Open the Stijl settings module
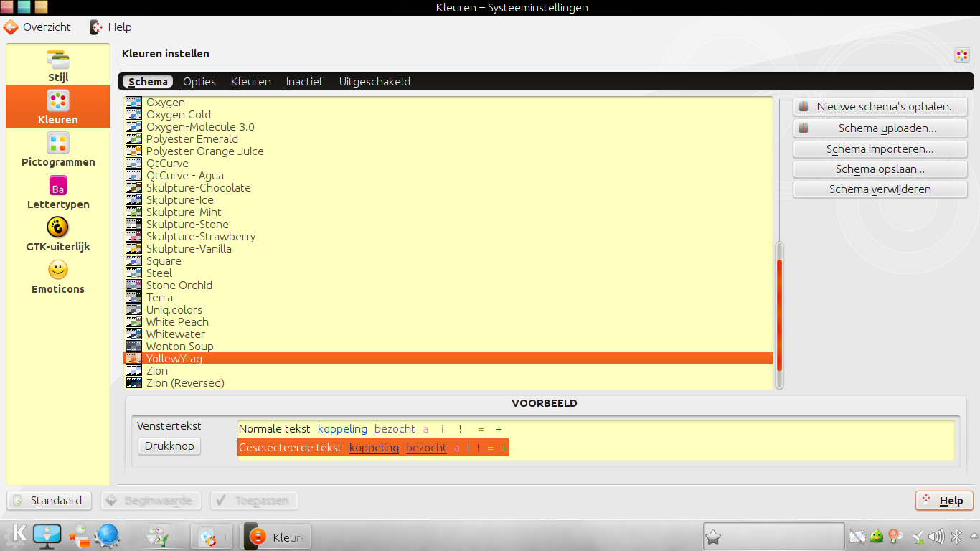Viewport: 980px width, 551px height. (x=58, y=65)
